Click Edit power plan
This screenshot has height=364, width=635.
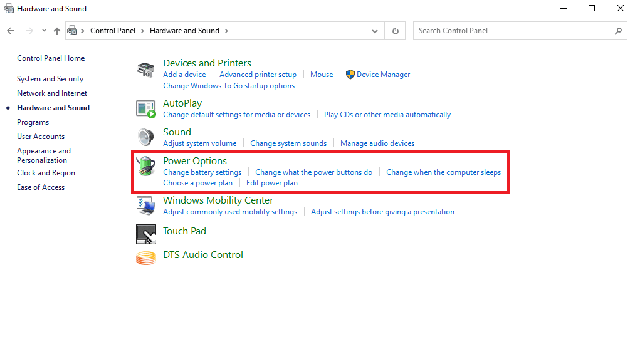tap(271, 183)
